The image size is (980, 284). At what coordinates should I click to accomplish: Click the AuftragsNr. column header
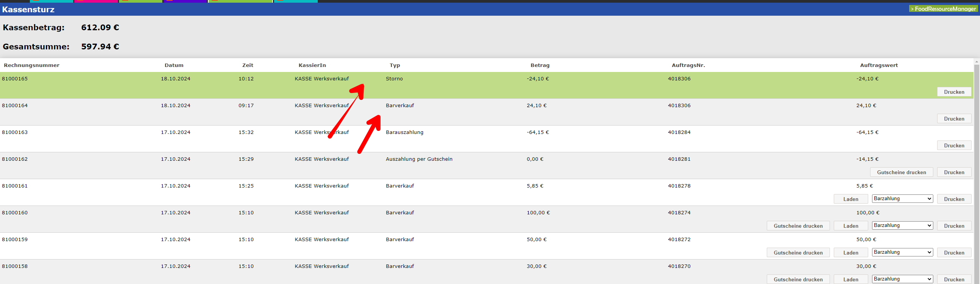pyautogui.click(x=688, y=65)
